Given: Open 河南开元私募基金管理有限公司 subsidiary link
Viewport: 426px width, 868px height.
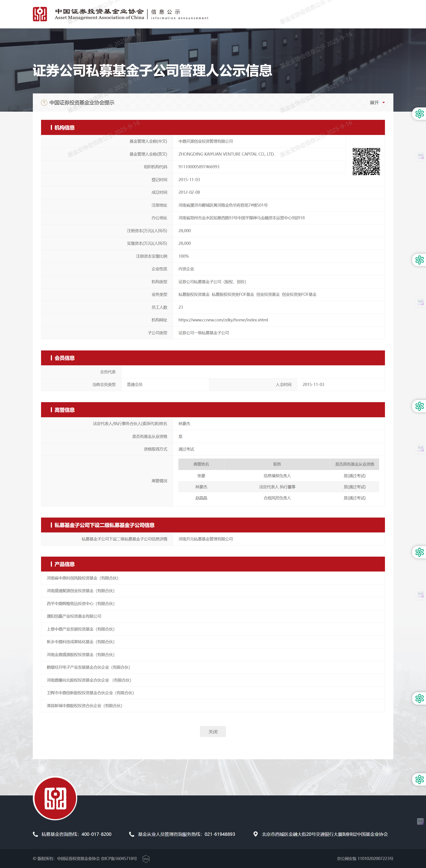Looking at the screenshot, I should [x=205, y=539].
